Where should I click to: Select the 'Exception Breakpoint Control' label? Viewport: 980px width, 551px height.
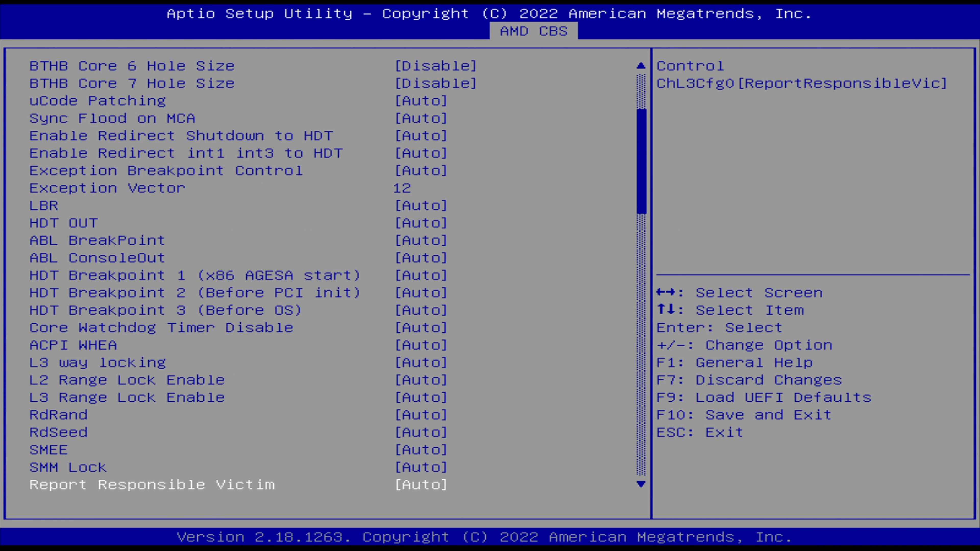point(166,171)
